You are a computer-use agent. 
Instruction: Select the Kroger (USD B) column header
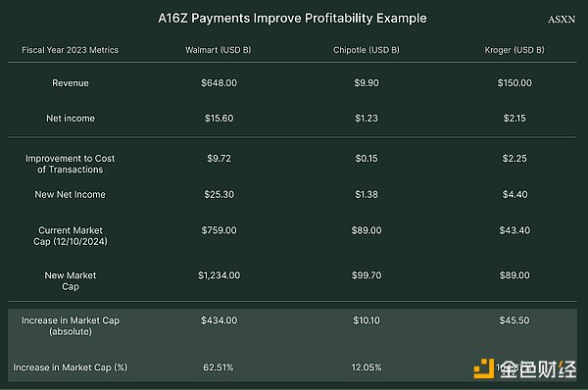[514, 50]
